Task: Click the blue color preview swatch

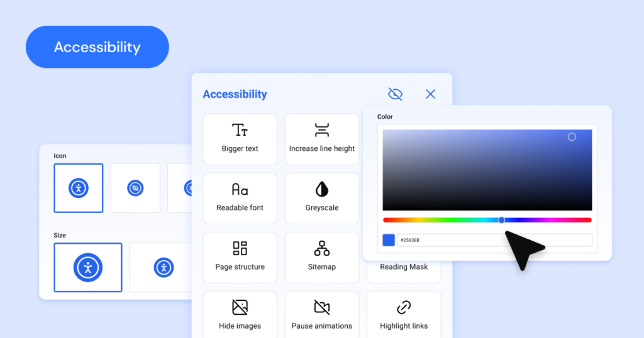Action: (x=389, y=240)
